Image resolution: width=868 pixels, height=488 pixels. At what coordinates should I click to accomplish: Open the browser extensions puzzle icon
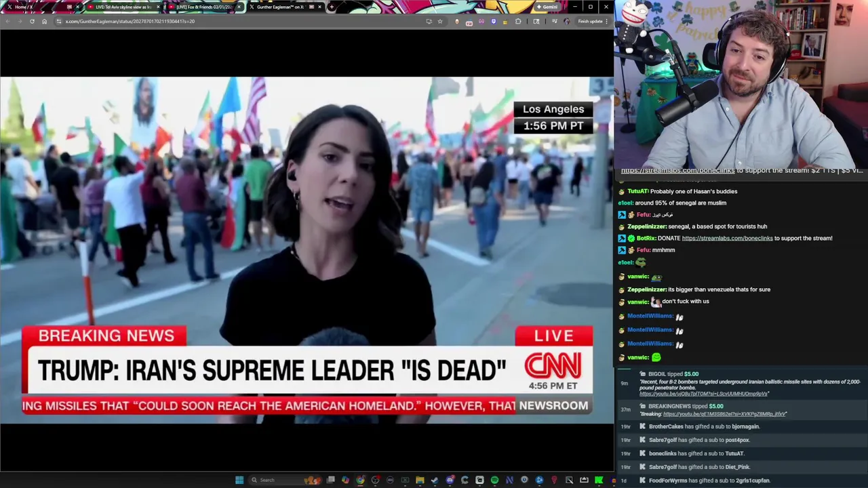[x=519, y=21]
